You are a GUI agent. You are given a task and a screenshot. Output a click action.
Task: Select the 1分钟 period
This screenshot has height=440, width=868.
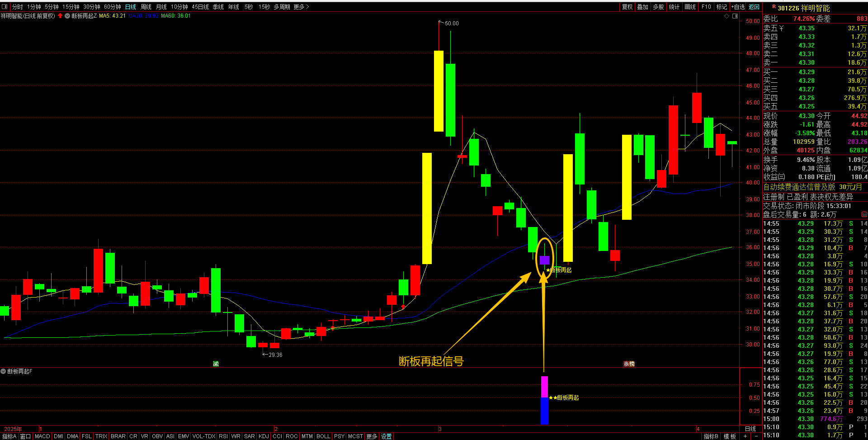pos(34,7)
